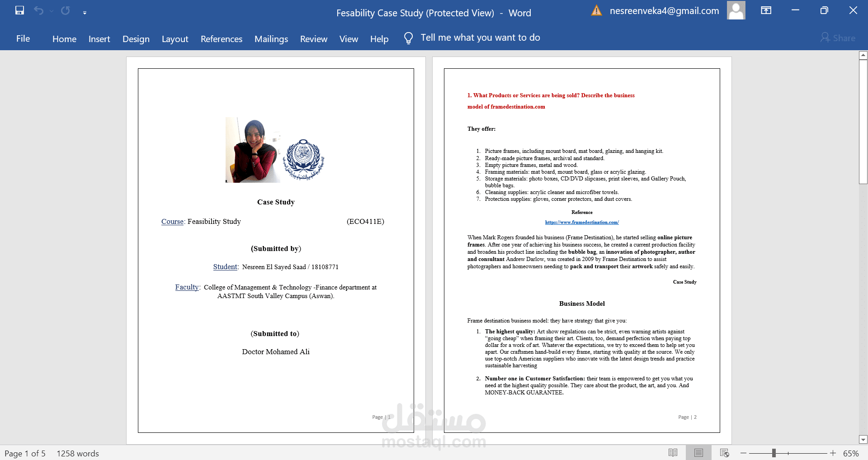Open the Customize Quick Access Toolbar dropdown

click(x=85, y=13)
